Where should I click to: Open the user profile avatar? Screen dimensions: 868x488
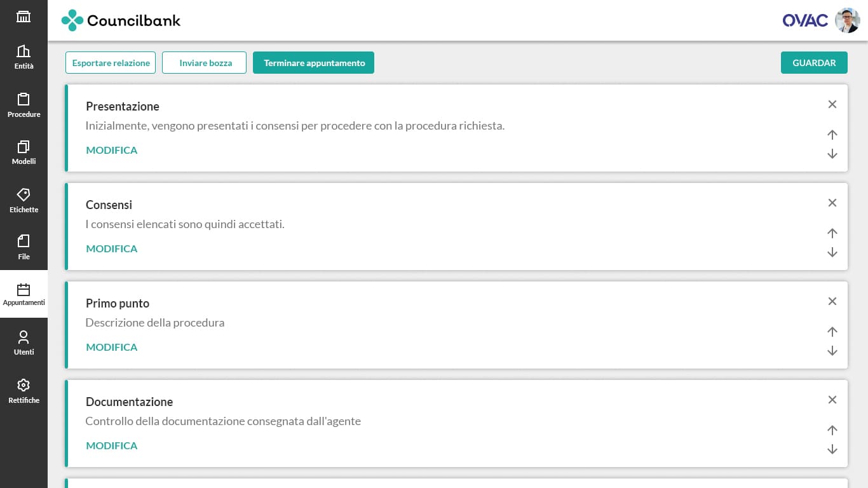point(847,20)
